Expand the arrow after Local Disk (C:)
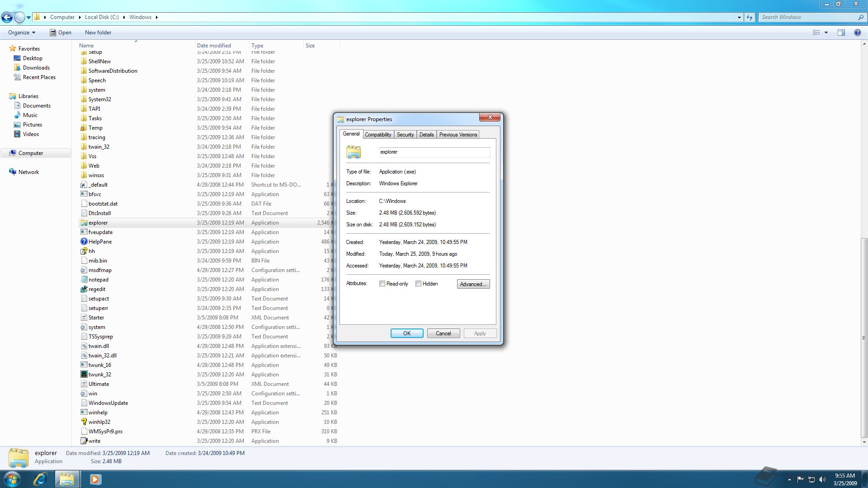This screenshot has width=868, height=488. coord(124,17)
